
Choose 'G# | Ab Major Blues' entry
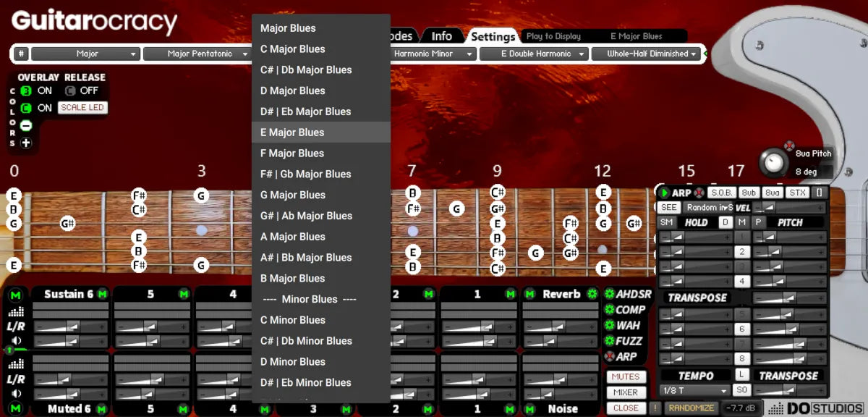tap(321, 216)
